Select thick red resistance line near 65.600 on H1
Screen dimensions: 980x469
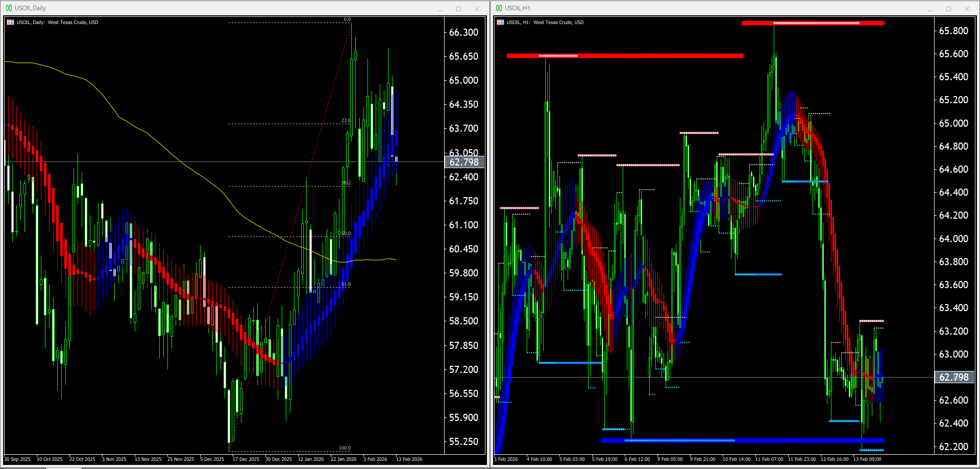[625, 56]
